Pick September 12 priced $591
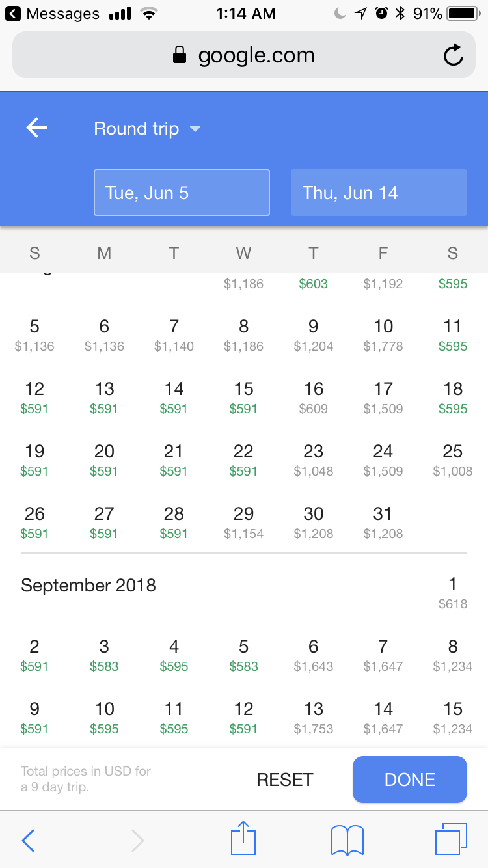Image resolution: width=488 pixels, height=868 pixels. tap(243, 718)
